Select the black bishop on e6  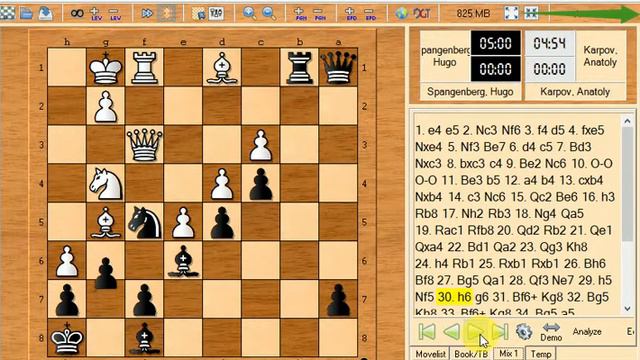[x=183, y=261]
